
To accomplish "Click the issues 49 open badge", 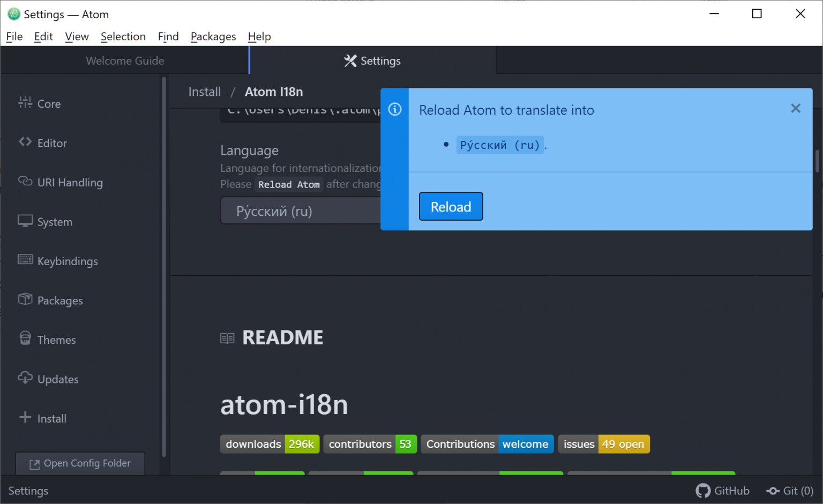I will [604, 444].
